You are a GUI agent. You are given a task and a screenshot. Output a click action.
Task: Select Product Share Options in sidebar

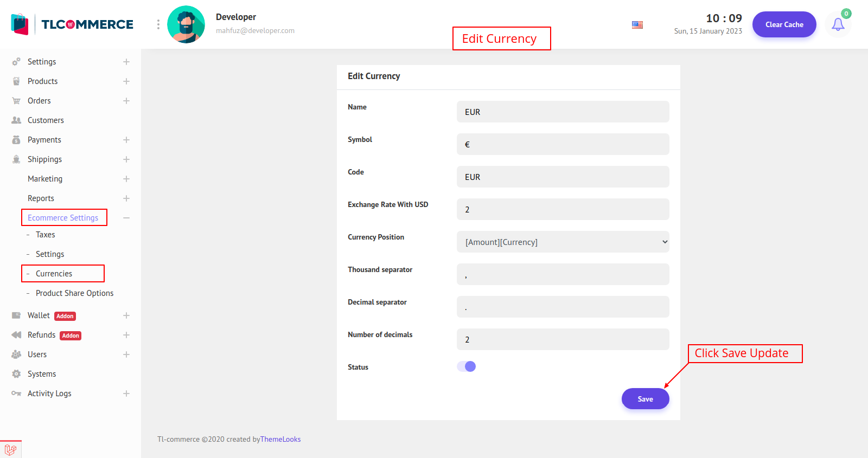click(x=74, y=293)
